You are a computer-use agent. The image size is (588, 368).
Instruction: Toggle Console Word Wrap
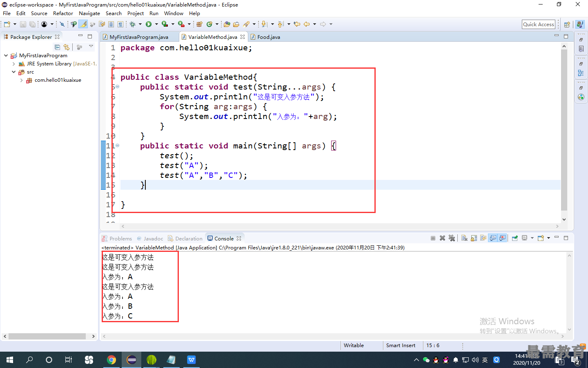click(x=483, y=238)
